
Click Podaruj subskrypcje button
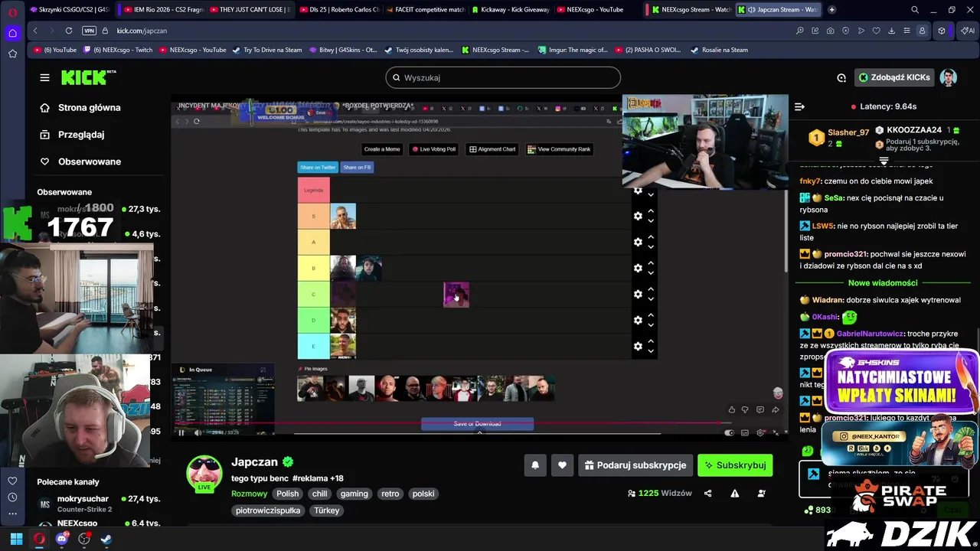click(x=635, y=465)
